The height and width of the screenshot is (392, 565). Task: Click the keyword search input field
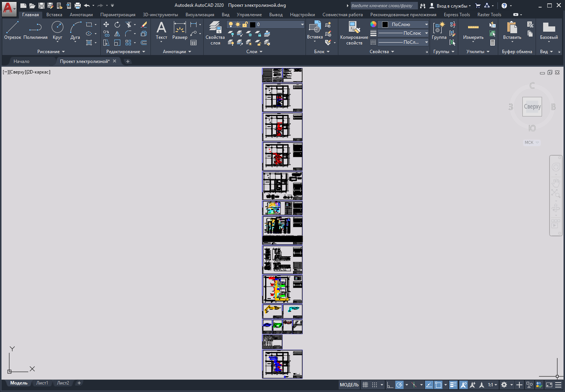tap(384, 6)
